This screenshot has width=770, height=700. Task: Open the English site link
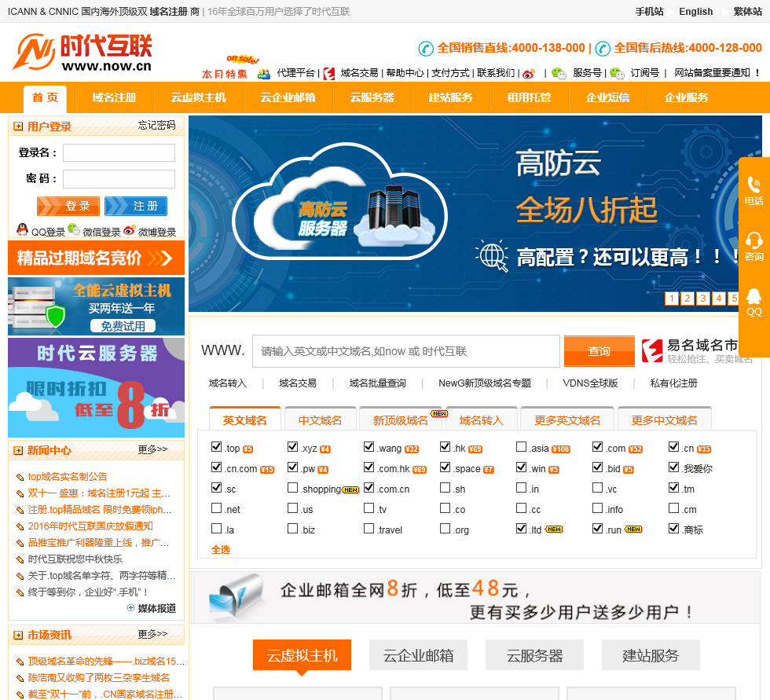tap(696, 11)
